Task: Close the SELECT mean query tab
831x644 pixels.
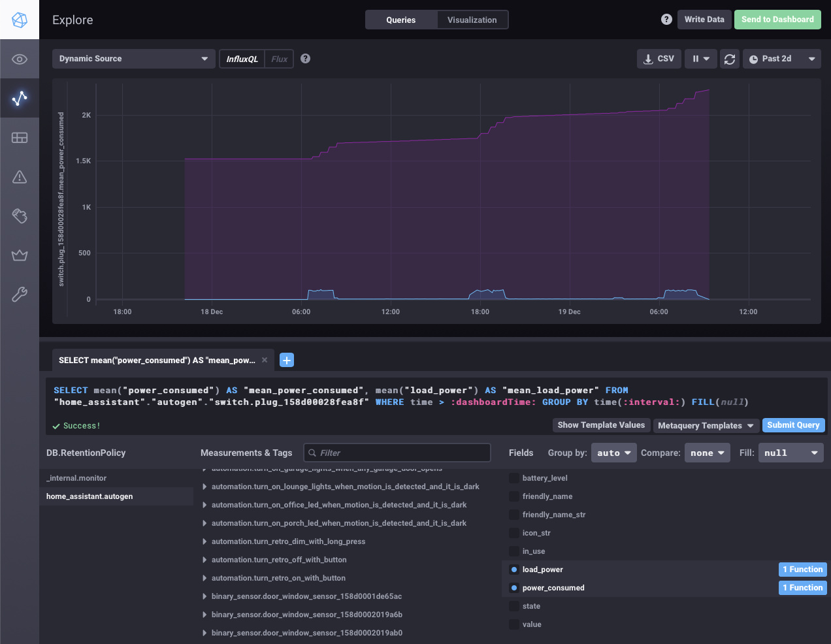Action: click(265, 360)
